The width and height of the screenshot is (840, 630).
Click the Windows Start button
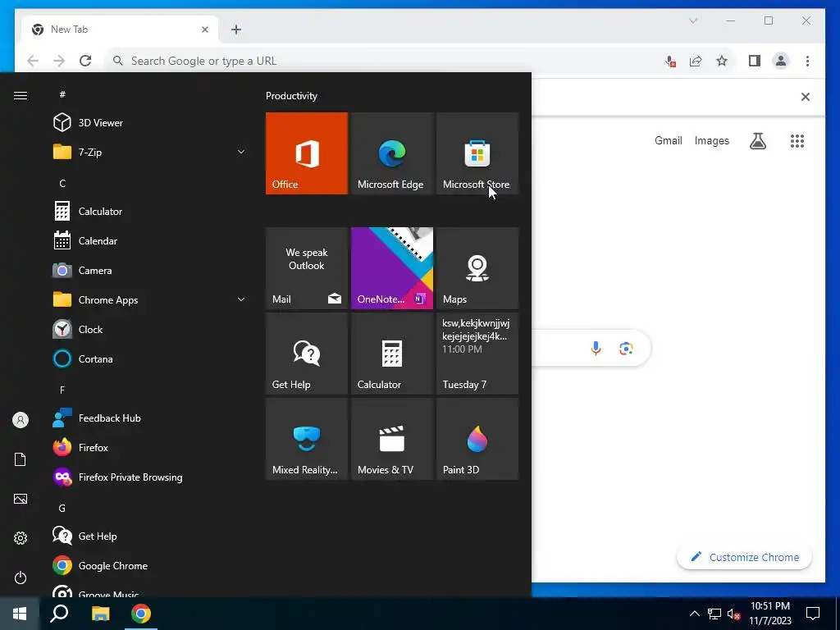pyautogui.click(x=20, y=614)
